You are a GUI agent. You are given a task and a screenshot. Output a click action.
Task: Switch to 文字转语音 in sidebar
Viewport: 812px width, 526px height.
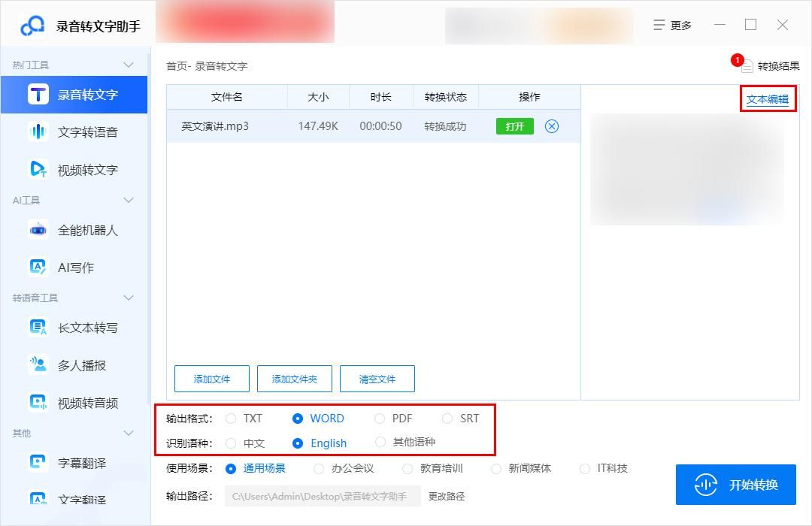[74, 132]
